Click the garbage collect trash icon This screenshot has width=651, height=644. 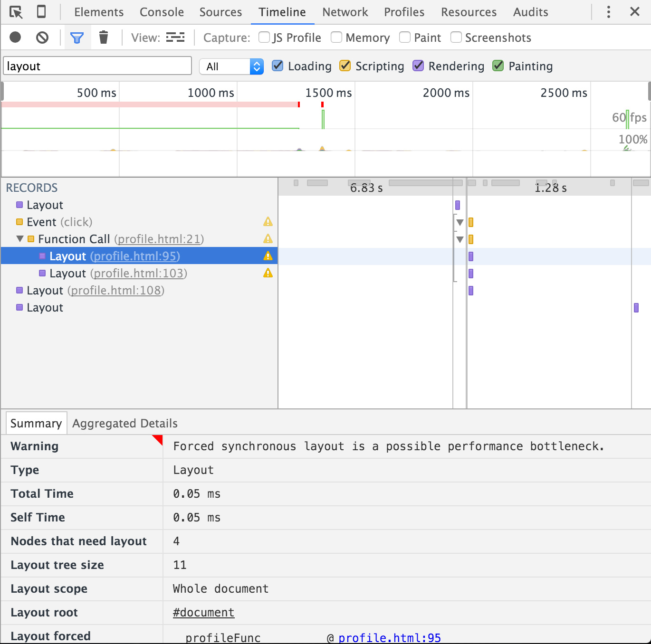(104, 37)
